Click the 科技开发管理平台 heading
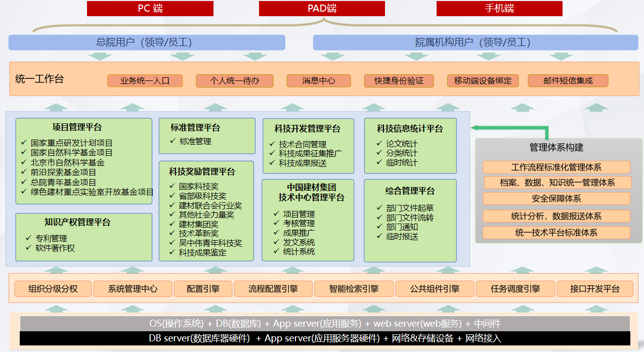The image size is (644, 352). 308,128
